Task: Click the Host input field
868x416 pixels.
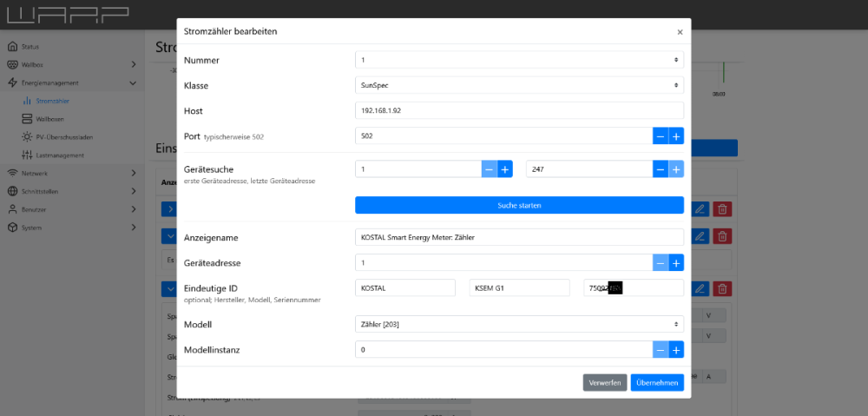Action: (519, 111)
